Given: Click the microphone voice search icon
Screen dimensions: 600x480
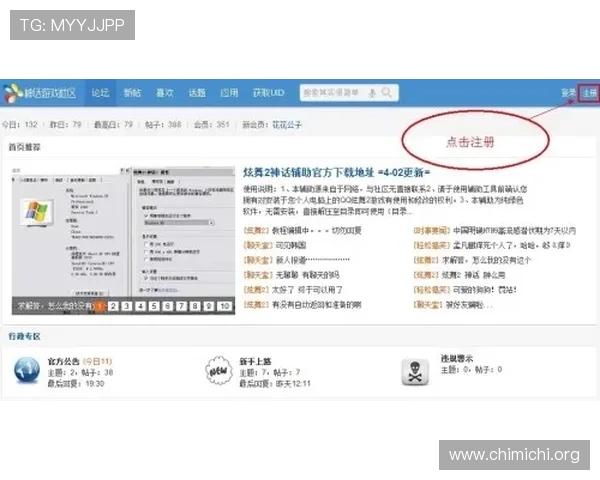Looking at the screenshot, I should [x=372, y=93].
